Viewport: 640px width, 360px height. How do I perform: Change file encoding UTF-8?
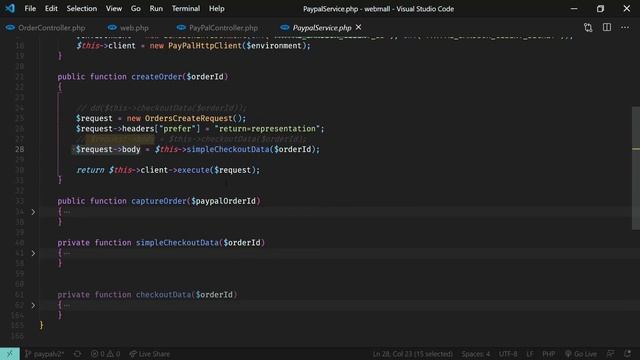click(508, 354)
